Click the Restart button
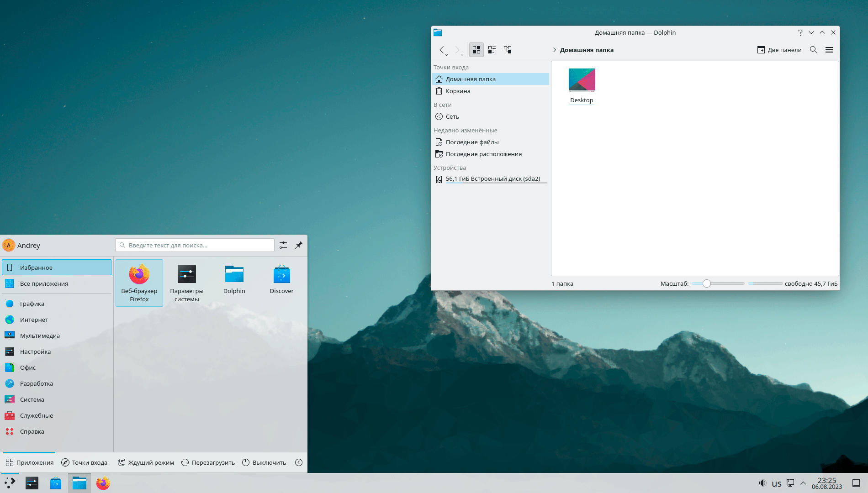The image size is (868, 493). tap(208, 462)
